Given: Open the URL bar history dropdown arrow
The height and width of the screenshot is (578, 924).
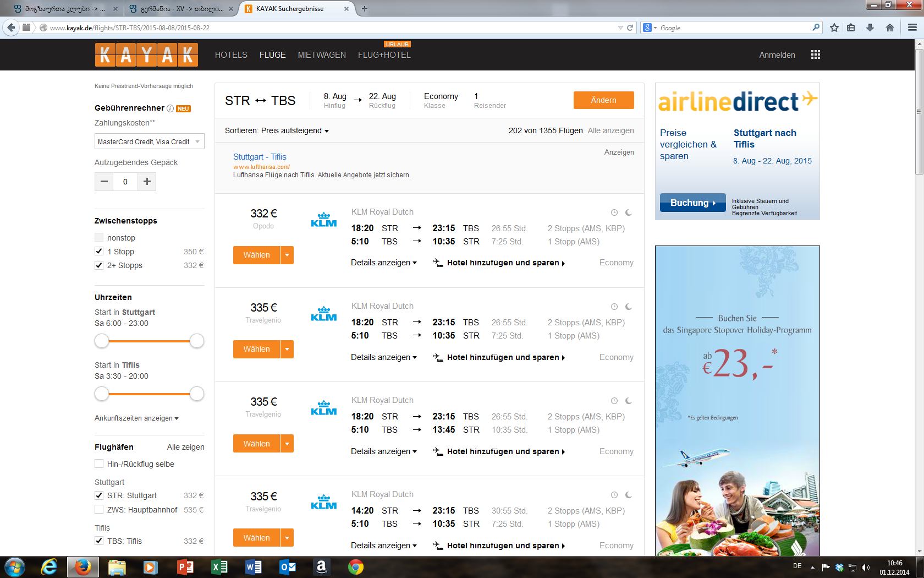Looking at the screenshot, I should (620, 28).
